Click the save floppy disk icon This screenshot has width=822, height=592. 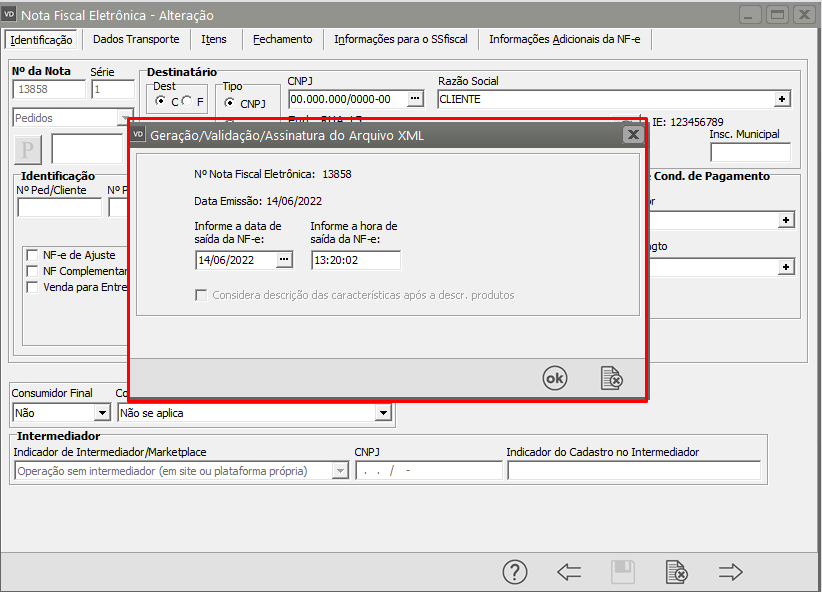(623, 572)
